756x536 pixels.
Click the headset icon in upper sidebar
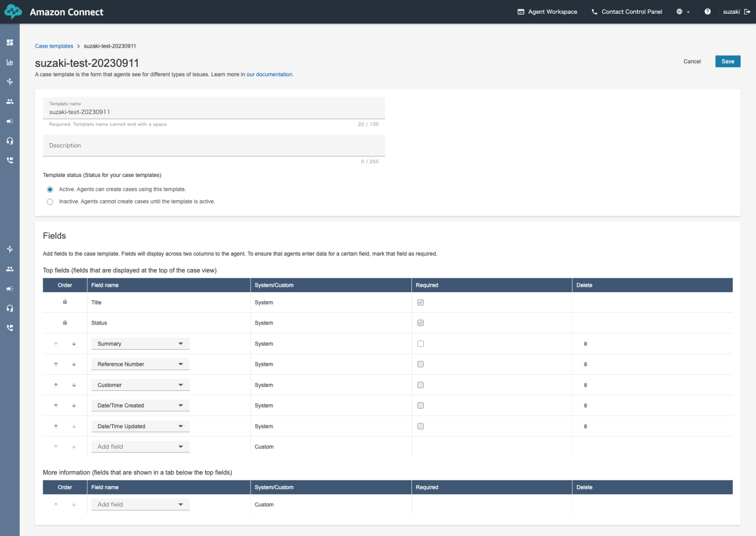pos(10,141)
